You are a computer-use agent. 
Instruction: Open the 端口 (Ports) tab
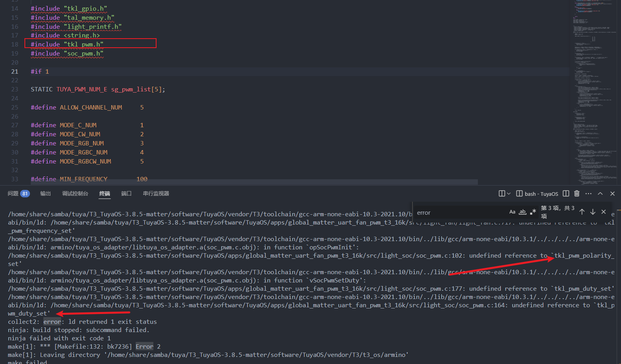(126, 193)
